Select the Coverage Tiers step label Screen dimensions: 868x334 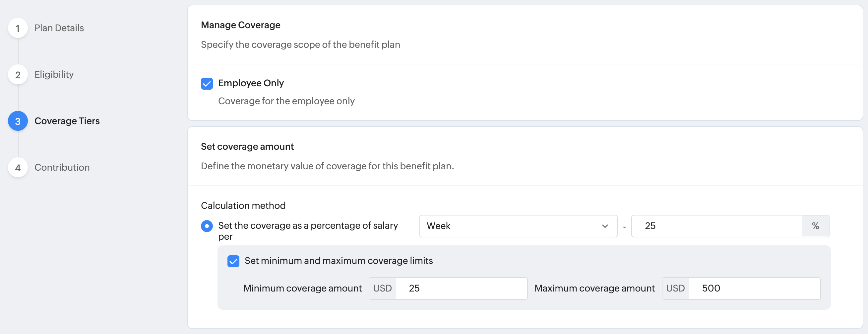pos(67,121)
